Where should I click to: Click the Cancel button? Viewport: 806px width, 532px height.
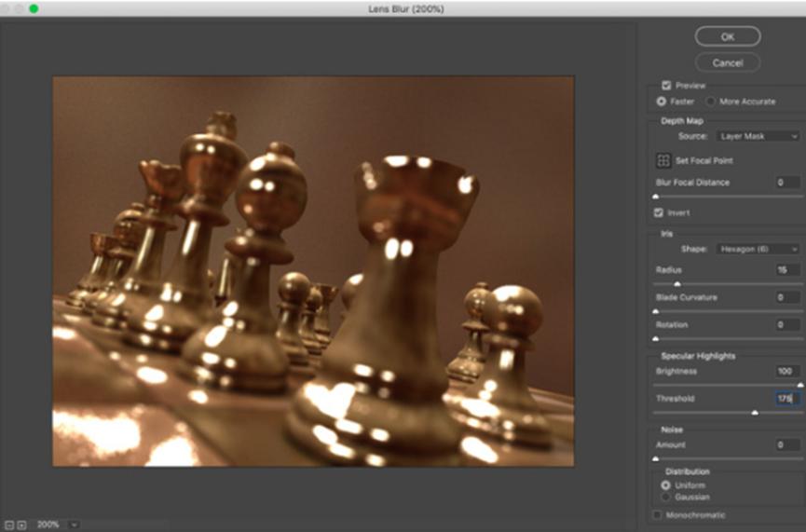tap(727, 62)
